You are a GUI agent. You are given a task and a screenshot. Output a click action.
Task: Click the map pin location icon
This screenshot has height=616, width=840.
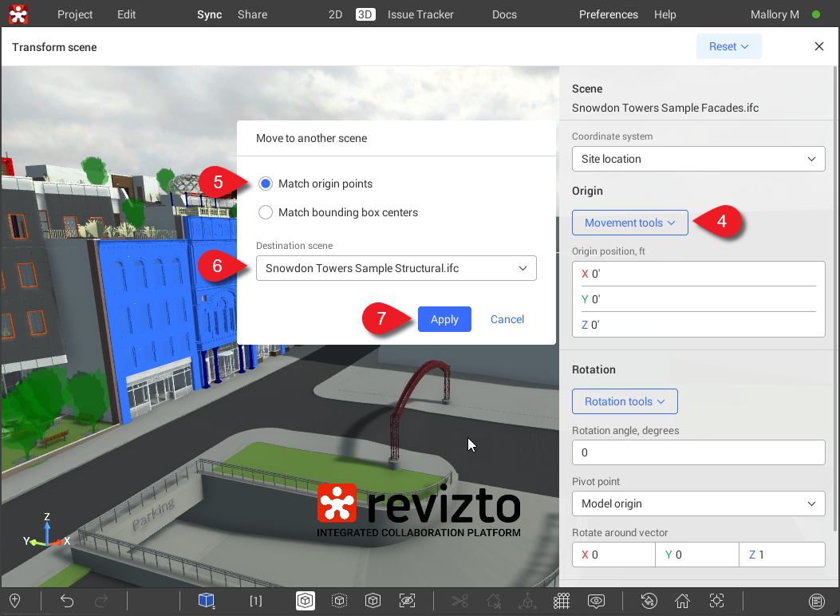click(x=14, y=601)
